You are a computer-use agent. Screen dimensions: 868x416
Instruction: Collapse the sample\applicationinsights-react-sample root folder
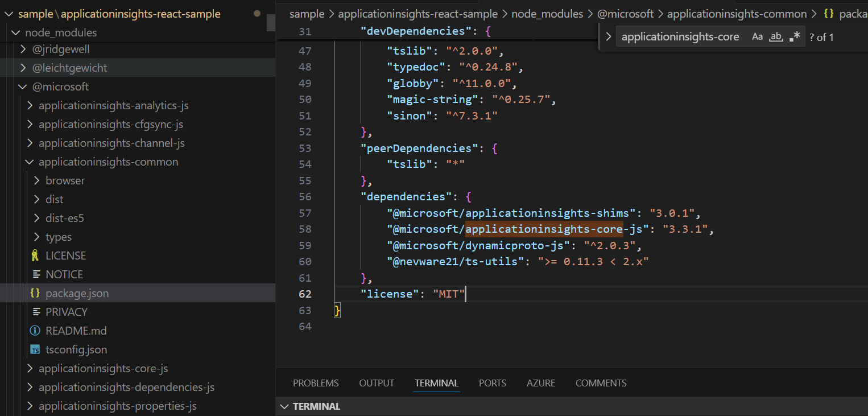pyautogui.click(x=9, y=14)
